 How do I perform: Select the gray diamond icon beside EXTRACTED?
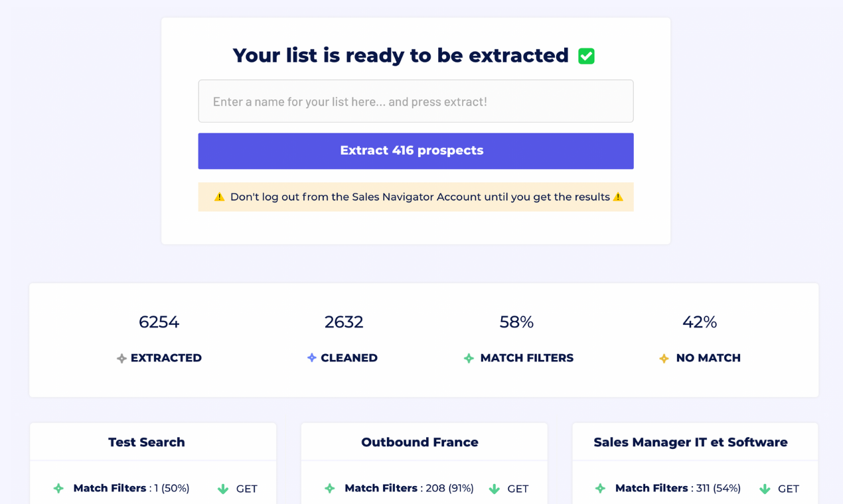(x=122, y=358)
